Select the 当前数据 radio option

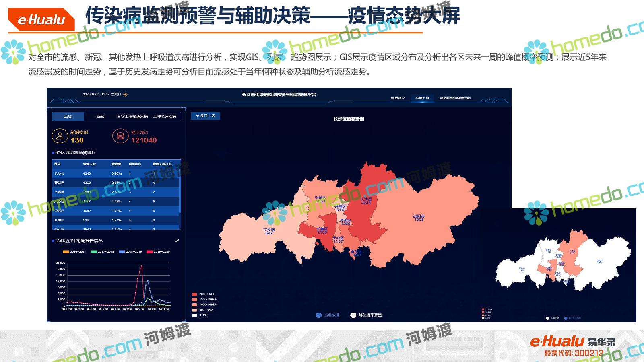point(319,315)
